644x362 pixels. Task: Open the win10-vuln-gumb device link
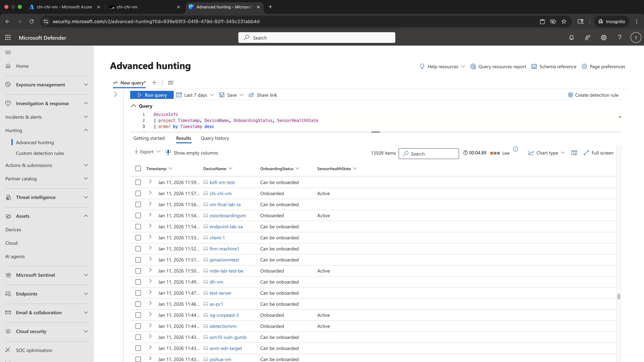(228, 337)
